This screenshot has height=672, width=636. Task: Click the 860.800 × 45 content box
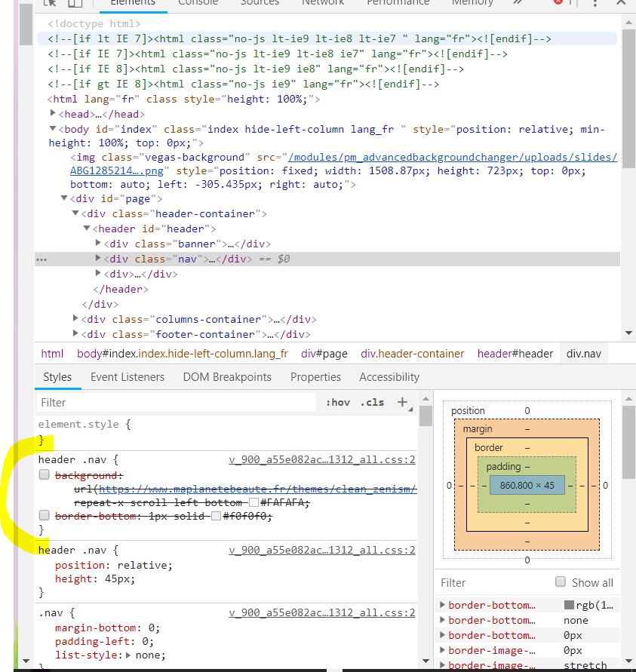coord(527,485)
